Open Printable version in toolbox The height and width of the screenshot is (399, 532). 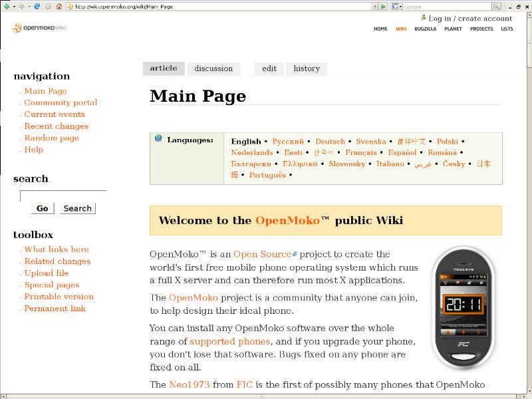[59, 297]
